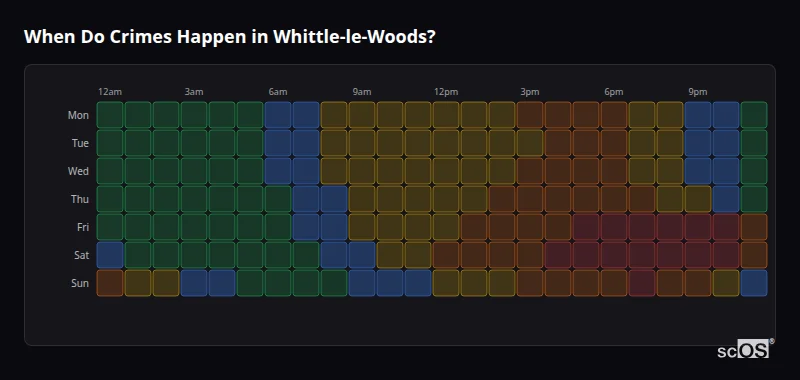Image resolution: width=800 pixels, height=380 pixels.
Task: Click the Wed row label
Action: [x=78, y=171]
